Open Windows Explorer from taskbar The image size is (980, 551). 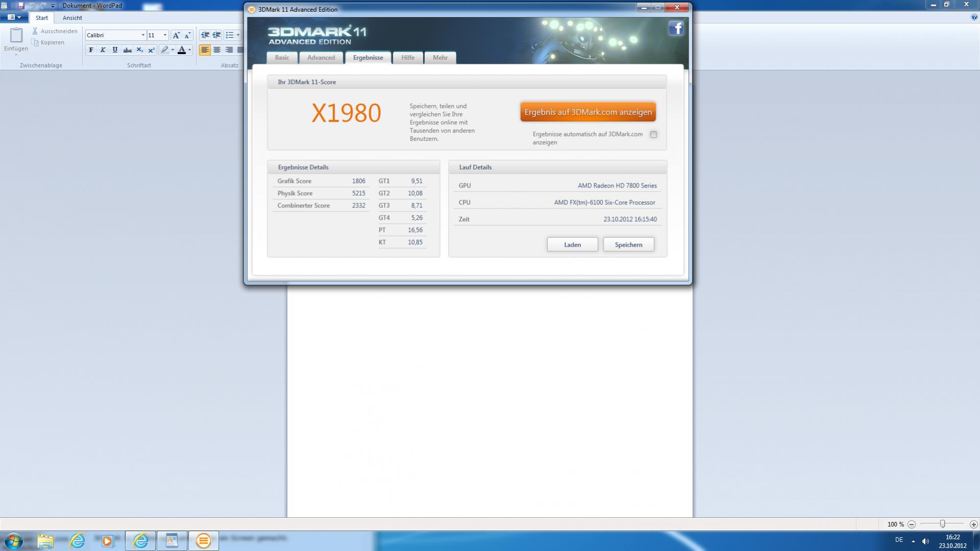pos(45,541)
